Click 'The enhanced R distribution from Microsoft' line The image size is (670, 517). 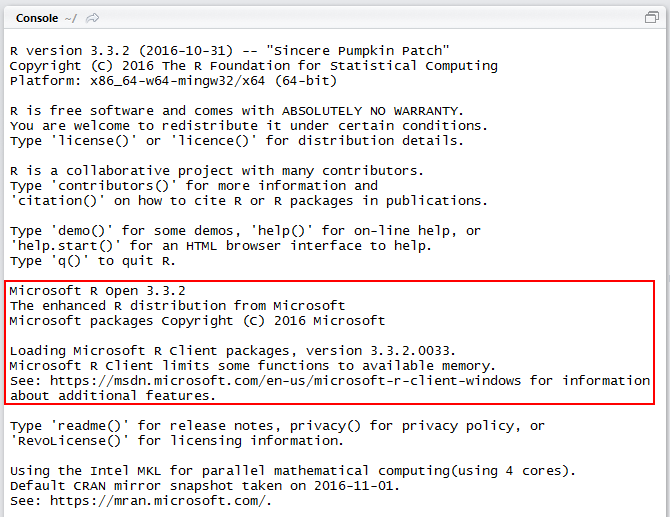177,306
